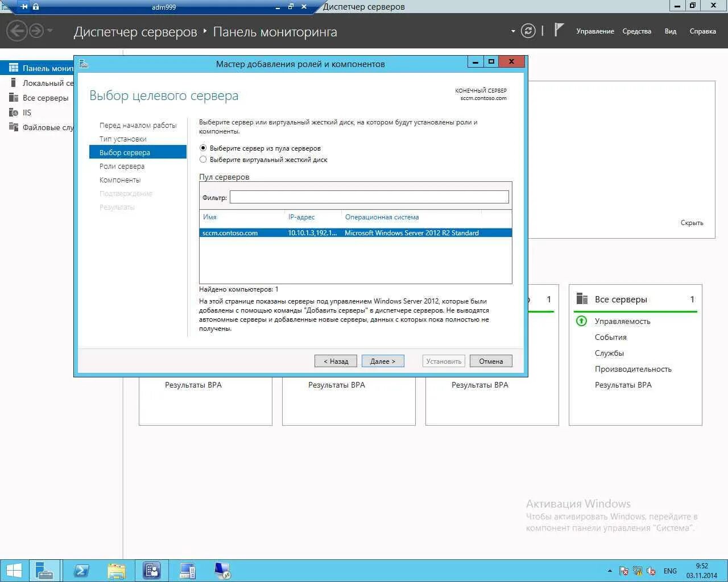Click the Back navigation arrow in Server Manager

tap(17, 31)
